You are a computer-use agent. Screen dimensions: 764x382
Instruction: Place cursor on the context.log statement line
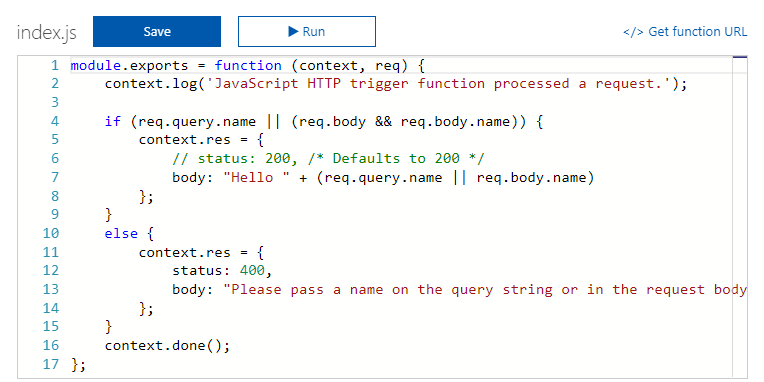[396, 84]
